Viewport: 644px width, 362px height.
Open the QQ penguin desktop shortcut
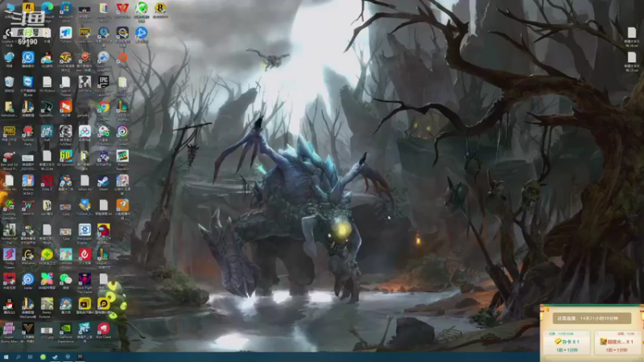point(9,304)
